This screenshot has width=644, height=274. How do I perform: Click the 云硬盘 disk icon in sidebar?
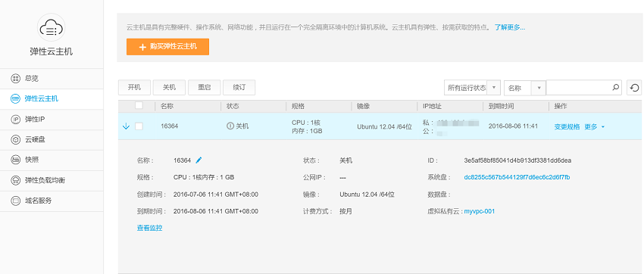tap(15, 140)
